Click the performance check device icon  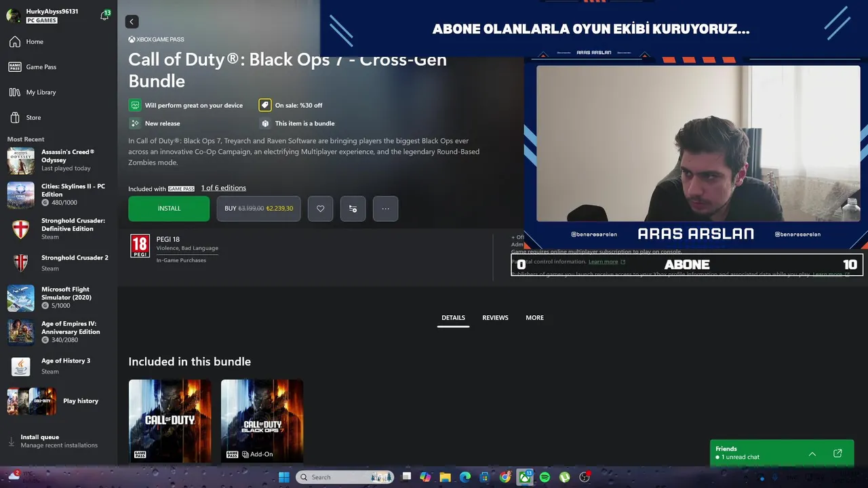[x=134, y=105]
